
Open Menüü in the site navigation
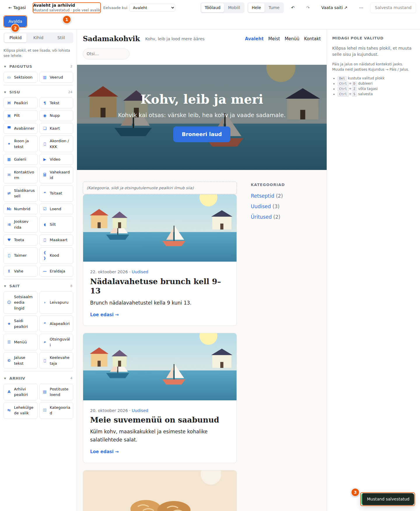pos(292,39)
